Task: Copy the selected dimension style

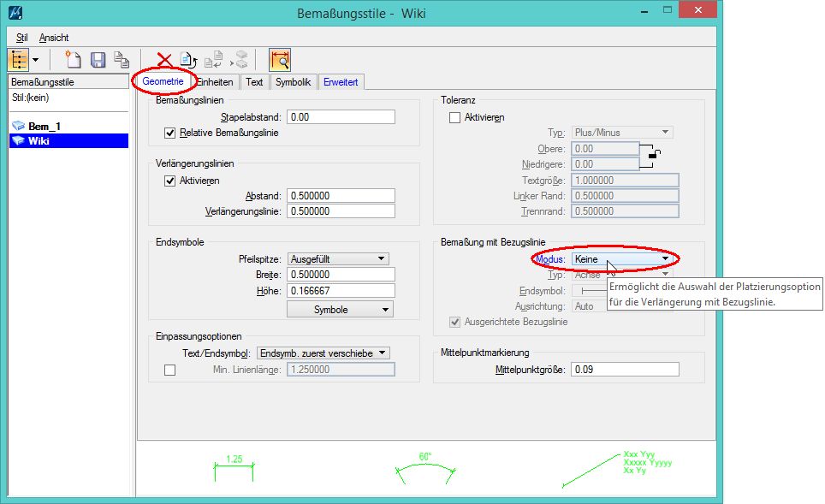Action: click(x=122, y=60)
